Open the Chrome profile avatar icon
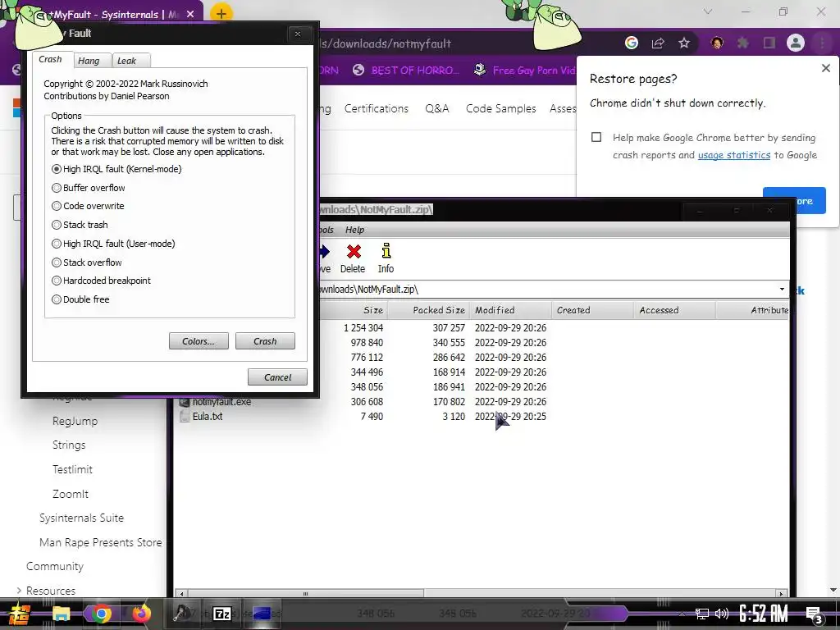The image size is (840, 630). (796, 43)
